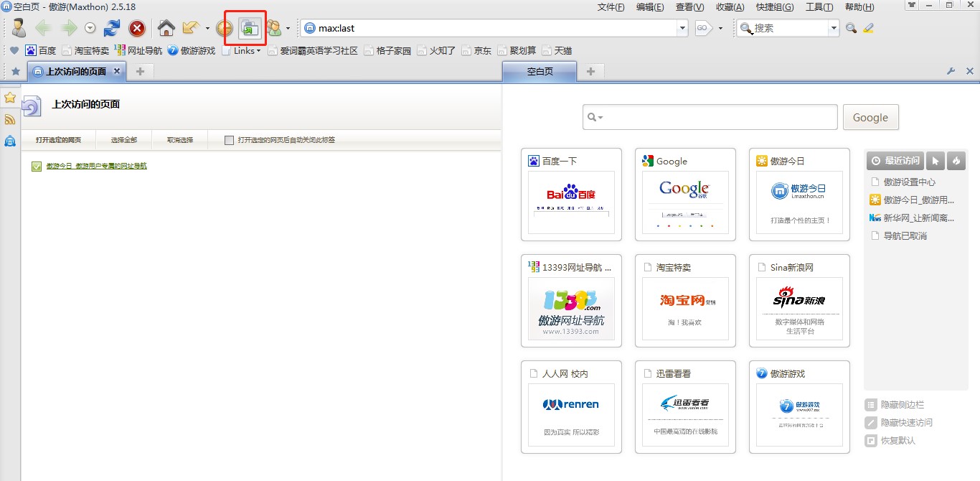Click the red Stop loading icon
The image size is (980, 481).
coord(136,29)
